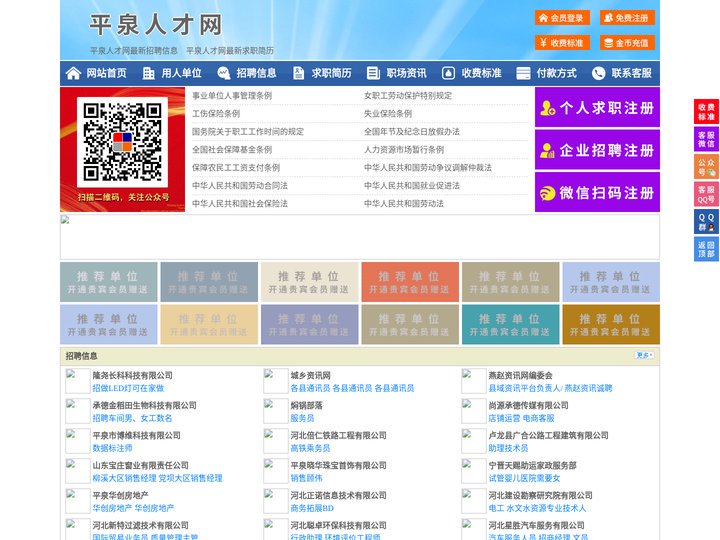Click the home icon beside 网站首页
Image resolution: width=720 pixels, height=540 pixels.
(73, 73)
